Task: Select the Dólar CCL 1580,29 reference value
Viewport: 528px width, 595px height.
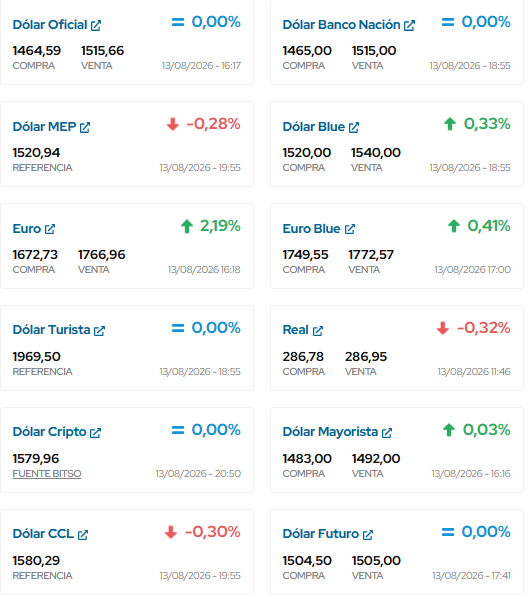Action: pos(36,560)
